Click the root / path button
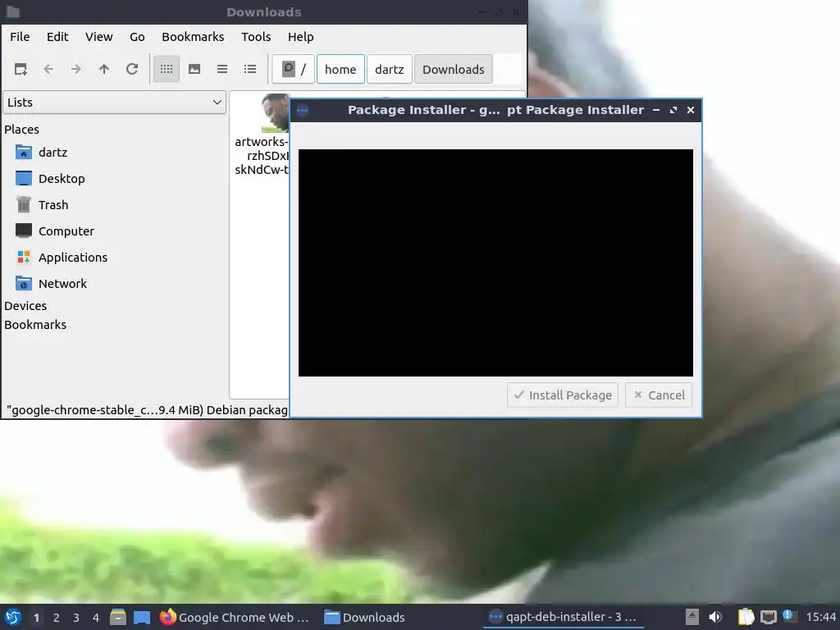This screenshot has width=840, height=630. (x=293, y=69)
